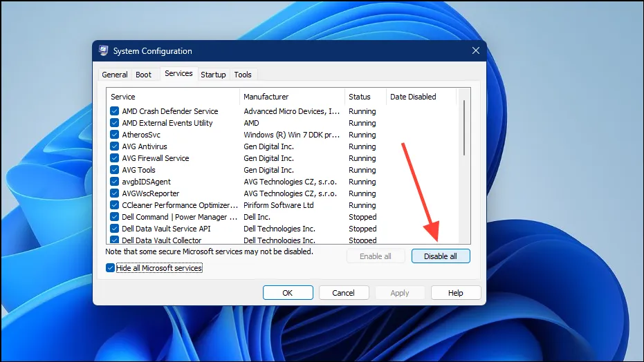The height and width of the screenshot is (362, 644).
Task: Toggle AVG Firewall Service checkbox
Action: pyautogui.click(x=115, y=158)
